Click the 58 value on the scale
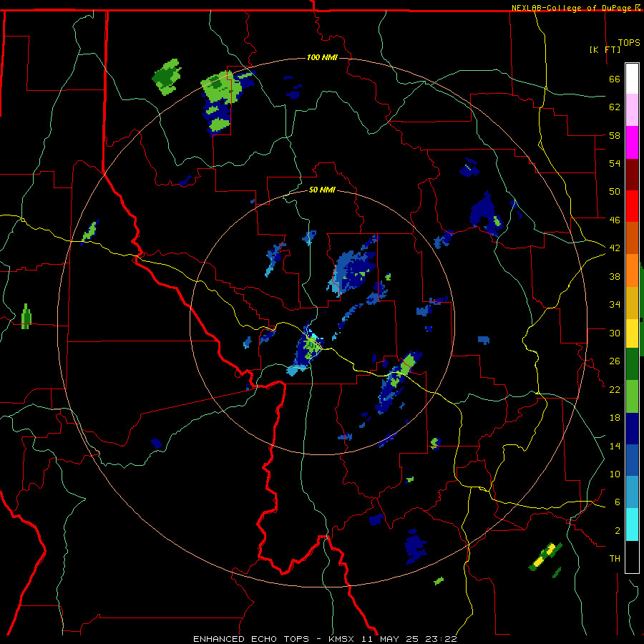This screenshot has width=644, height=644. pos(615,135)
